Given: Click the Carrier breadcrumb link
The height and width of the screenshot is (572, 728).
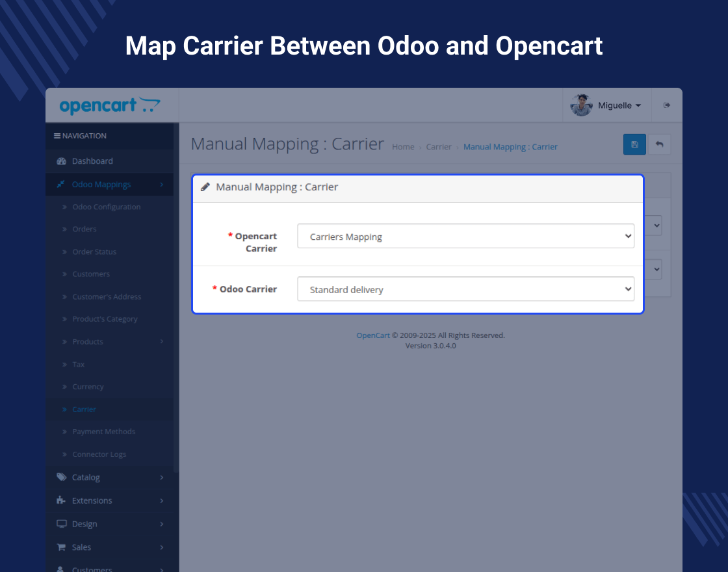Looking at the screenshot, I should (x=439, y=147).
